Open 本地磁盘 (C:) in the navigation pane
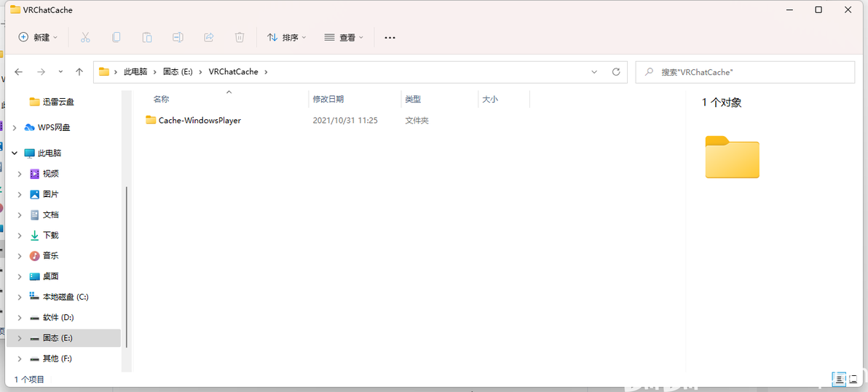This screenshot has width=868, height=392. [x=59, y=297]
